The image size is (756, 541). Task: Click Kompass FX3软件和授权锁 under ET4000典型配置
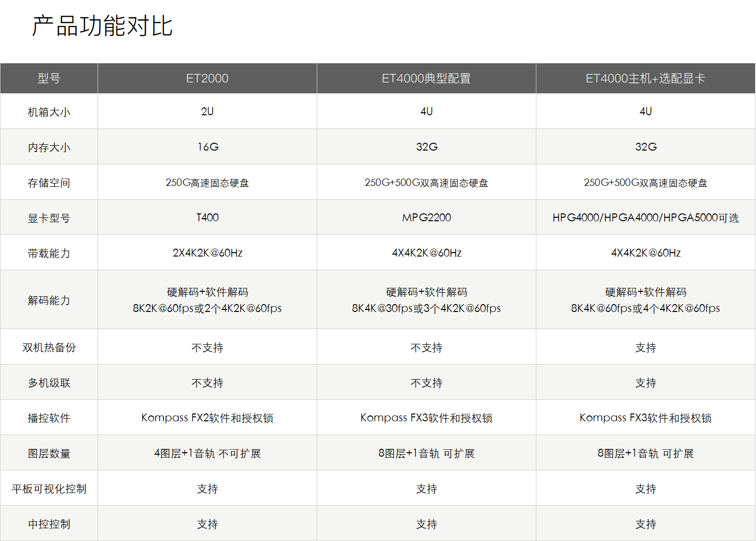coord(427,418)
